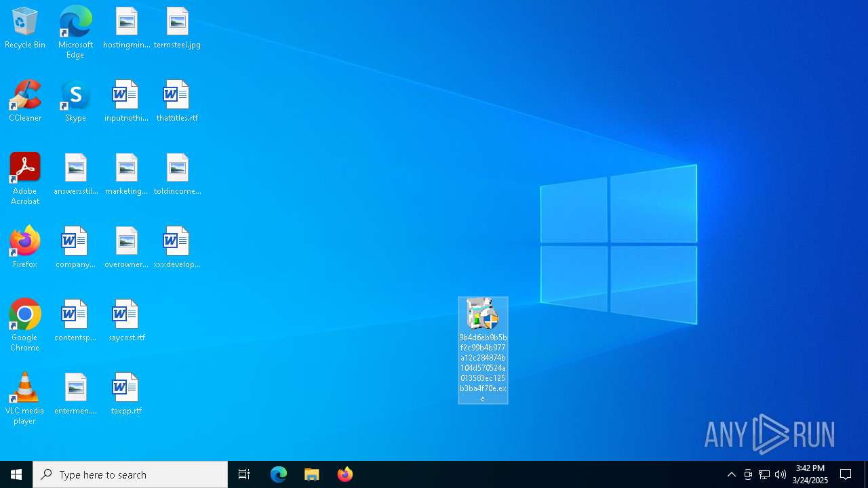Select the 9b4d6eb9b5b...exe installer file
The width and height of the screenshot is (868, 488).
pyautogui.click(x=483, y=350)
